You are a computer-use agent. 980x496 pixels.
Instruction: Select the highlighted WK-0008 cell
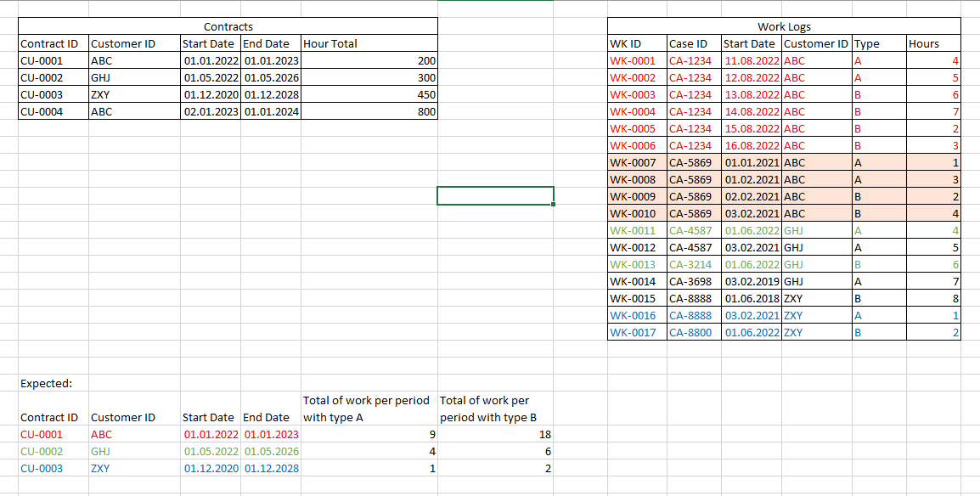click(638, 179)
